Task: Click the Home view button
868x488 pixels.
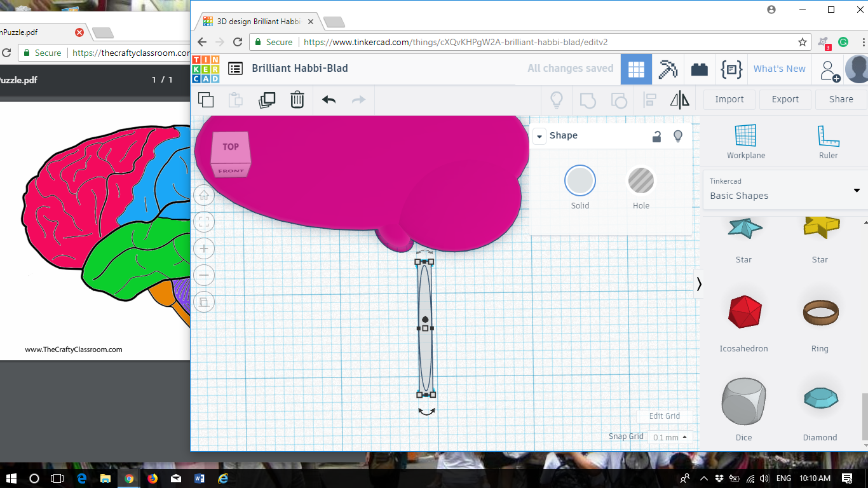Action: coord(204,195)
